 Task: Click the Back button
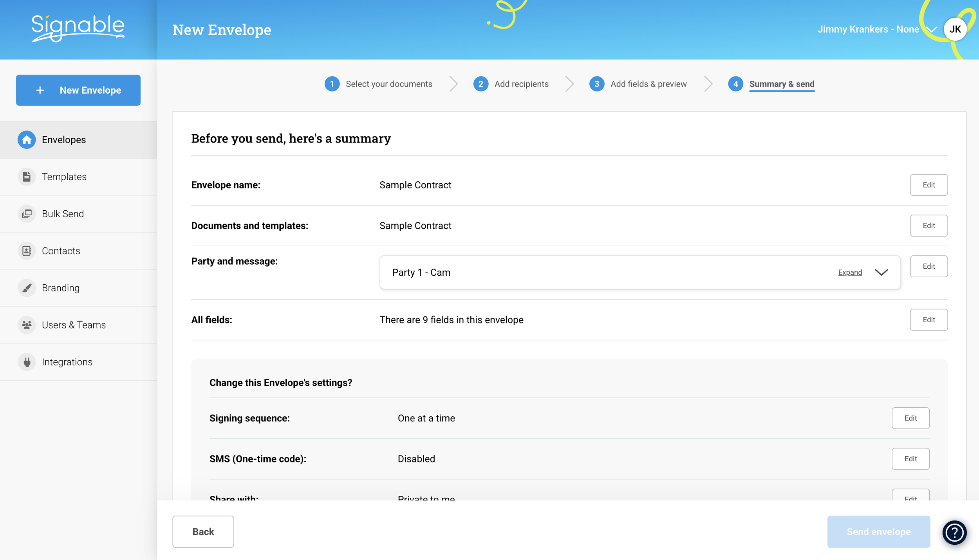tap(203, 531)
